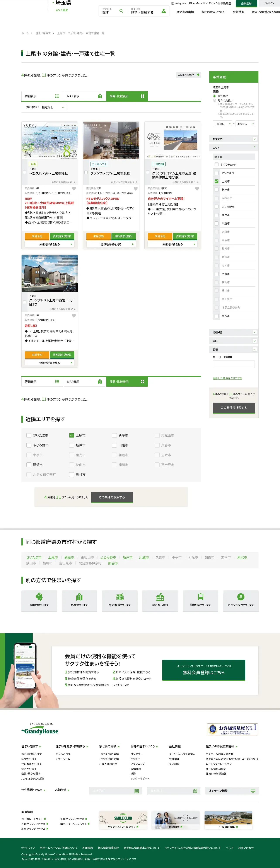Open the 上限なし price dropdown
Viewport: 280px width, 868px height.
click(245, 124)
